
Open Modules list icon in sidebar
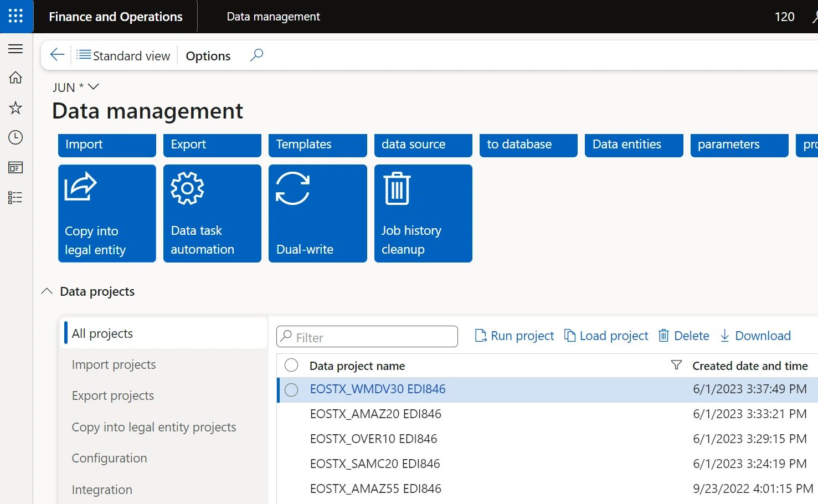tap(16, 197)
